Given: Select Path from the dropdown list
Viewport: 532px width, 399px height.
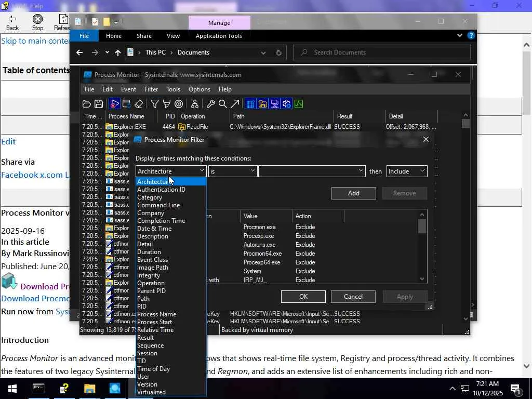Looking at the screenshot, I should [143, 299].
